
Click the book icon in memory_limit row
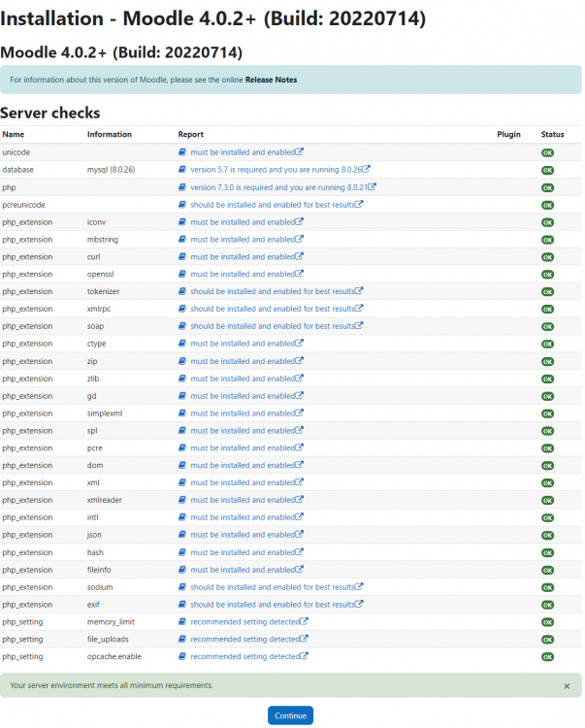[x=182, y=622]
